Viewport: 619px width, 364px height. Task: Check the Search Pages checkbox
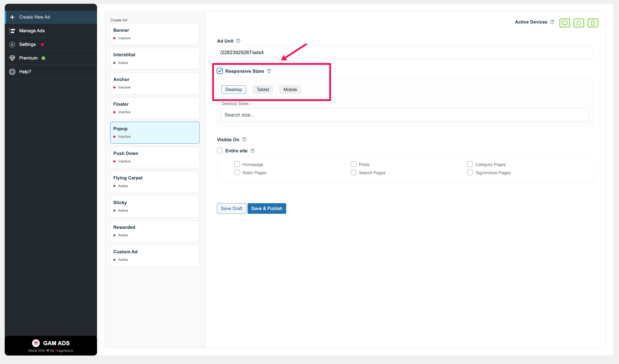(x=354, y=172)
